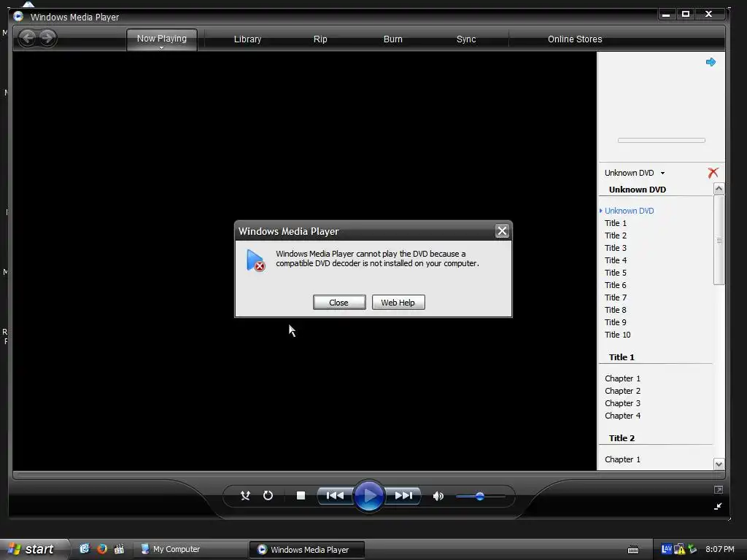
Task: Select Title 10 in the playlist
Action: pos(617,334)
